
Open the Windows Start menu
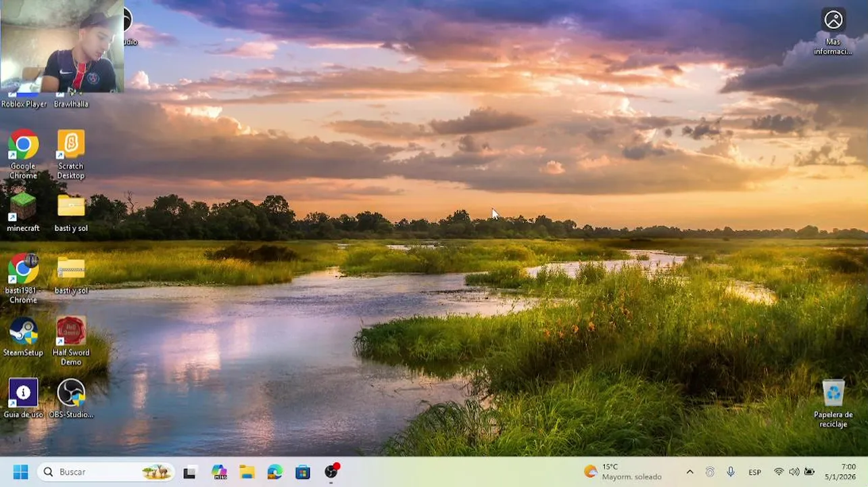click(x=21, y=472)
